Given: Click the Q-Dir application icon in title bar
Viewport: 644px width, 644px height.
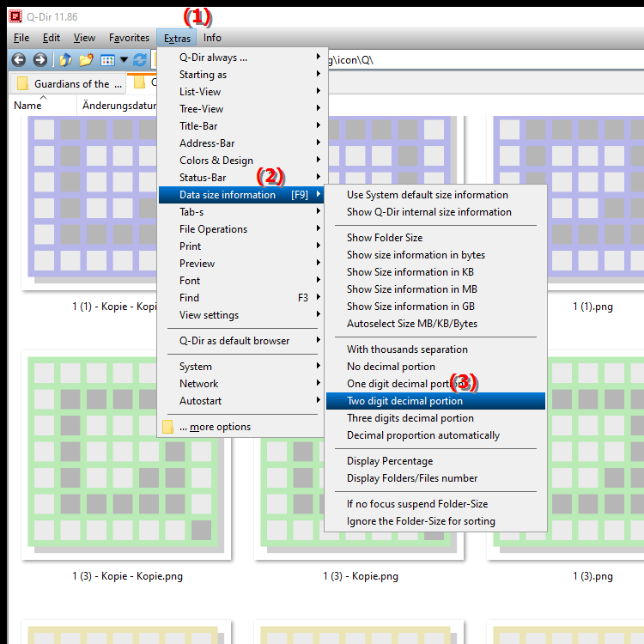Looking at the screenshot, I should tap(15, 16).
